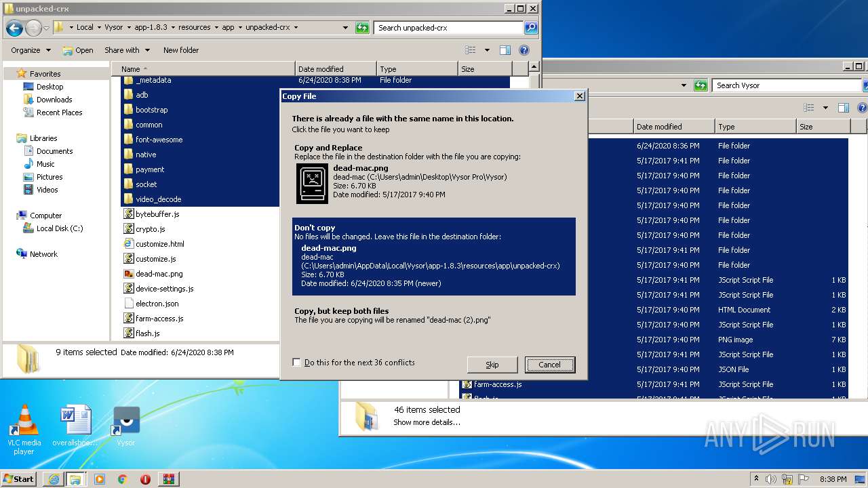Expand view options arrow in Vysor window
Image resolution: width=868 pixels, height=488 pixels.
click(825, 108)
